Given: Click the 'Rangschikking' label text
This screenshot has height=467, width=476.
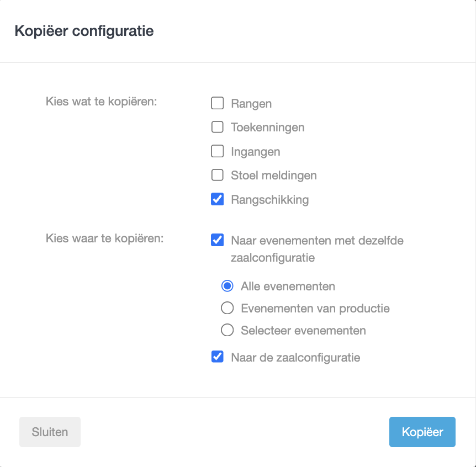Looking at the screenshot, I should [x=270, y=200].
